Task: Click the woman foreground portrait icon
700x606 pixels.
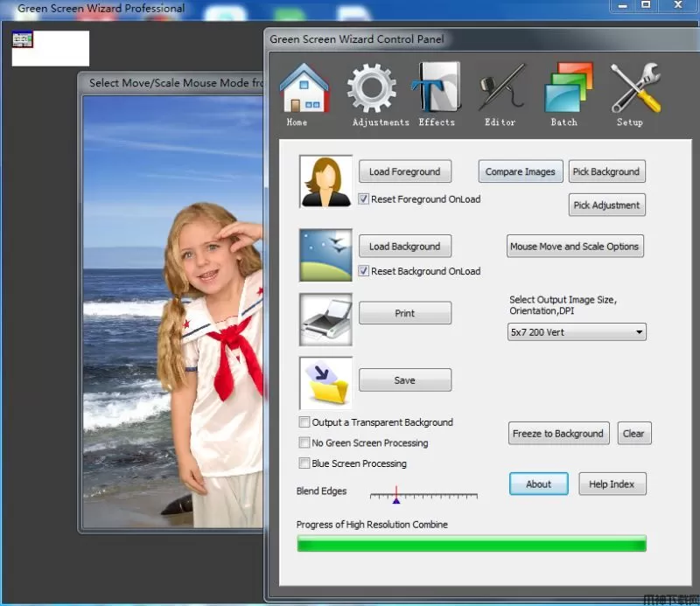Action: coord(325,182)
